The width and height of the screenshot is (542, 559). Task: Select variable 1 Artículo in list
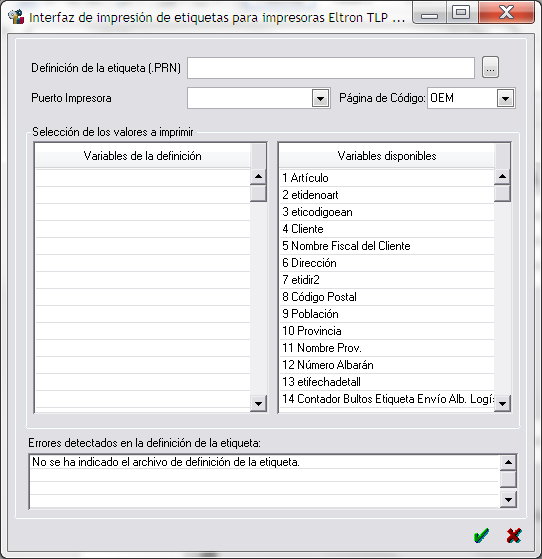(387, 178)
